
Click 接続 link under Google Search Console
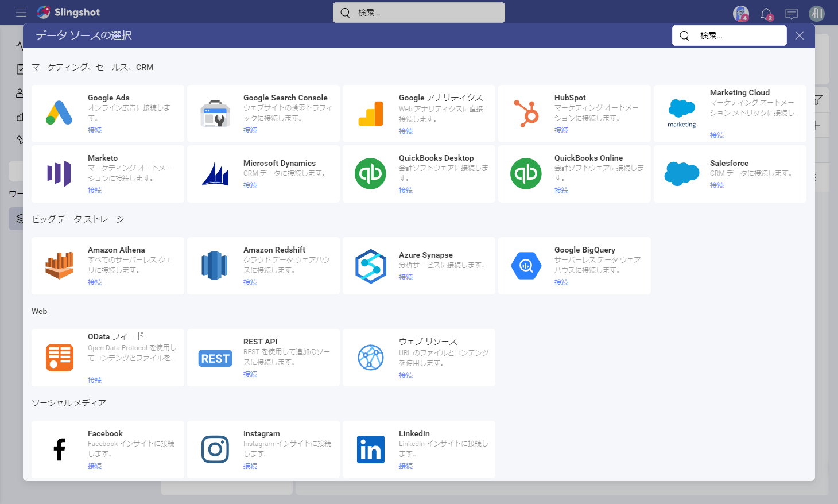[250, 130]
